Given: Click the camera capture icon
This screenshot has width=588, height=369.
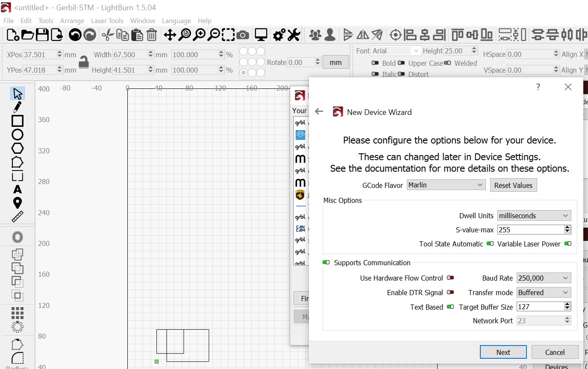Looking at the screenshot, I should [x=243, y=35].
